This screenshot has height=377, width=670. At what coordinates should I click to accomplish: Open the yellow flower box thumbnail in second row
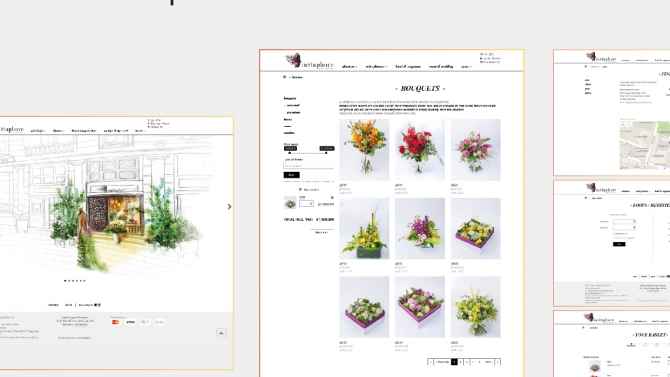pos(475,228)
